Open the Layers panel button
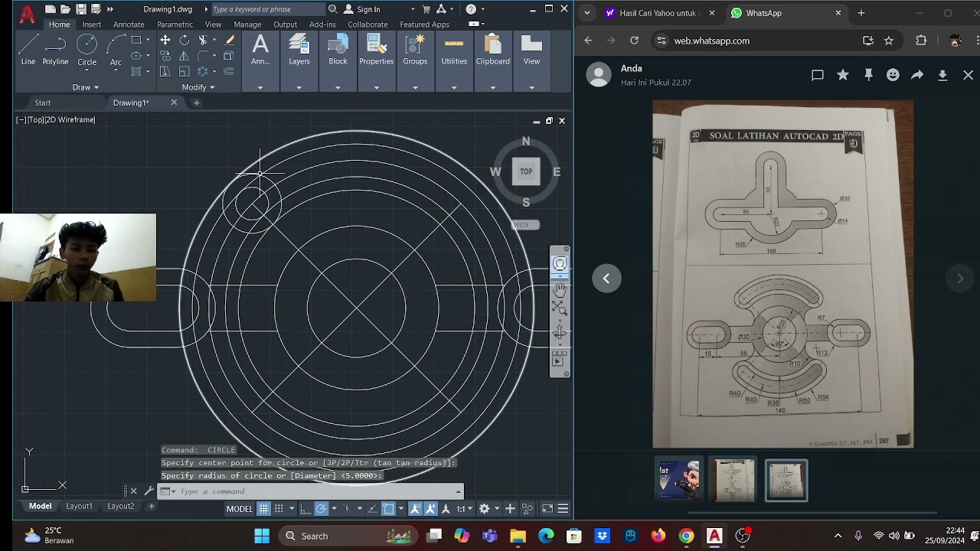This screenshot has height=551, width=980. coord(299,51)
